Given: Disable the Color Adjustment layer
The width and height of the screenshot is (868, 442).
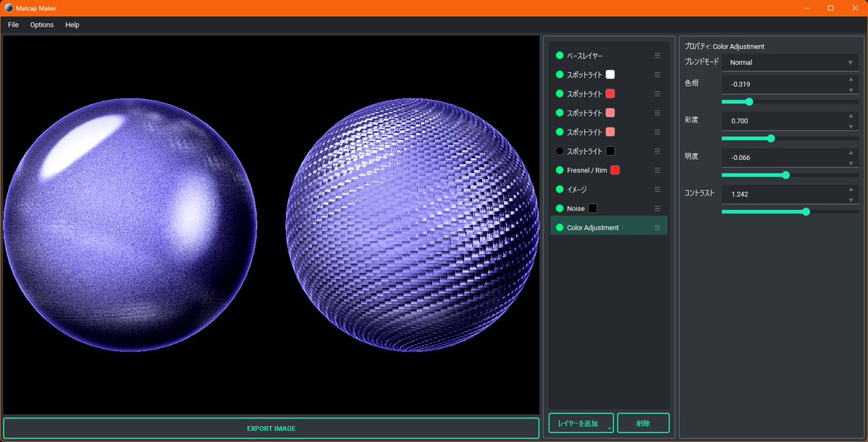Looking at the screenshot, I should coord(559,227).
